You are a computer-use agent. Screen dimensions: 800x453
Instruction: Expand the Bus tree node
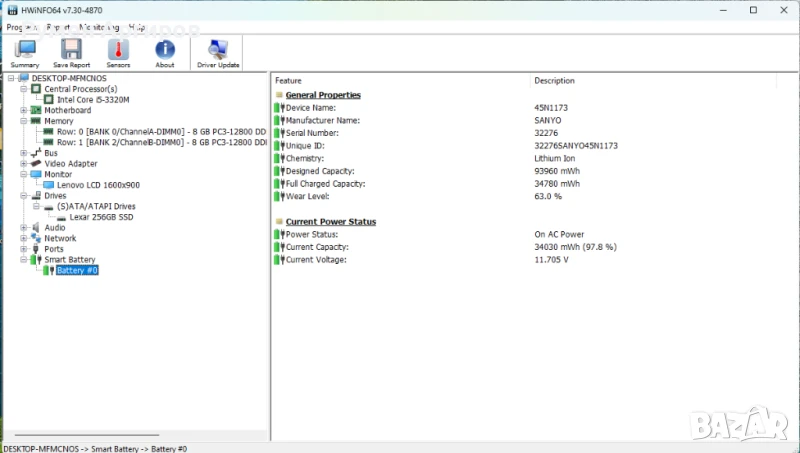coord(23,153)
